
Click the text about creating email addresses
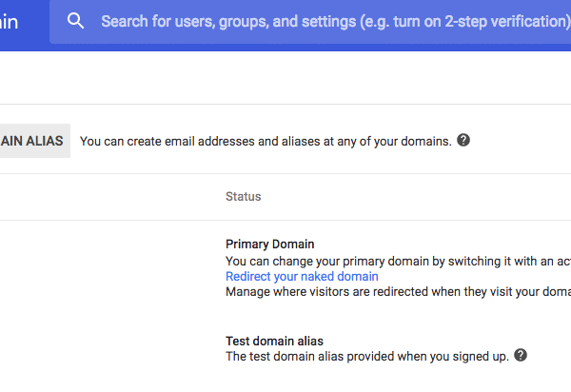click(265, 142)
